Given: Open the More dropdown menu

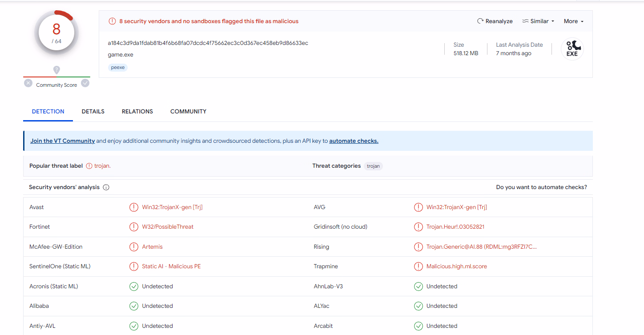Looking at the screenshot, I should 573,21.
